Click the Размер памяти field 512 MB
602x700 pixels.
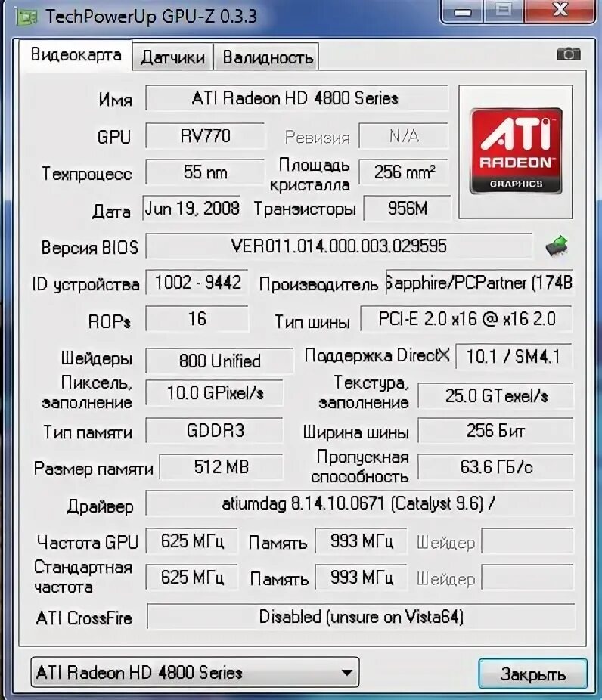[221, 467]
